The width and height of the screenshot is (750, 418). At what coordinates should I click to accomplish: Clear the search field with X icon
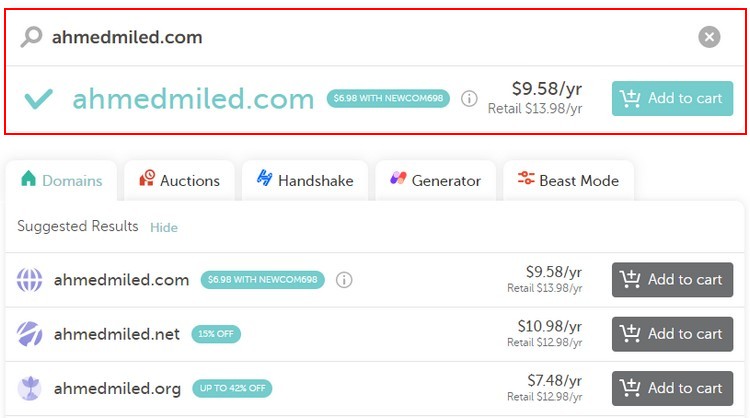tap(709, 37)
